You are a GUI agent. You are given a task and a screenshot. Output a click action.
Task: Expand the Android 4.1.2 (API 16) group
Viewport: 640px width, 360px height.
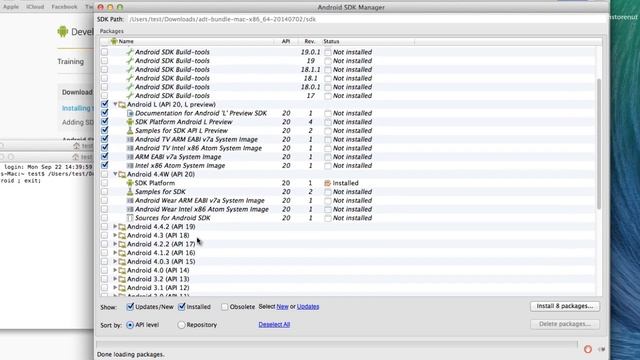(115, 253)
